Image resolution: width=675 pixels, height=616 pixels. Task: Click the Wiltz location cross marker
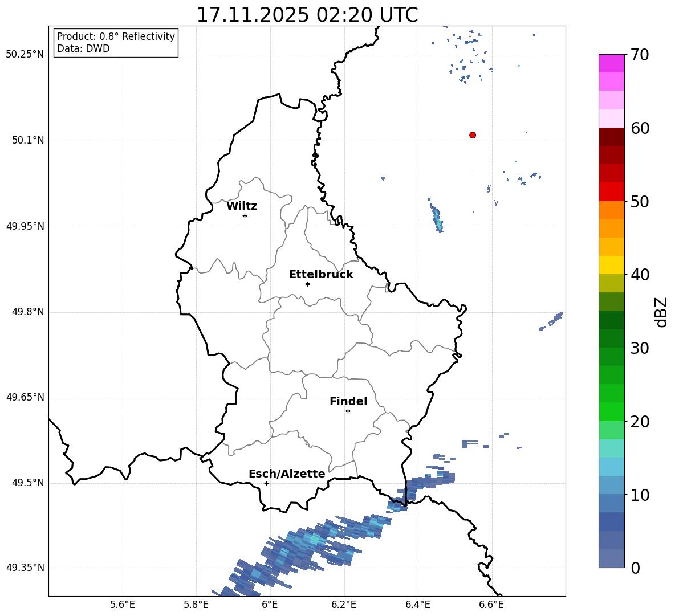(x=245, y=215)
